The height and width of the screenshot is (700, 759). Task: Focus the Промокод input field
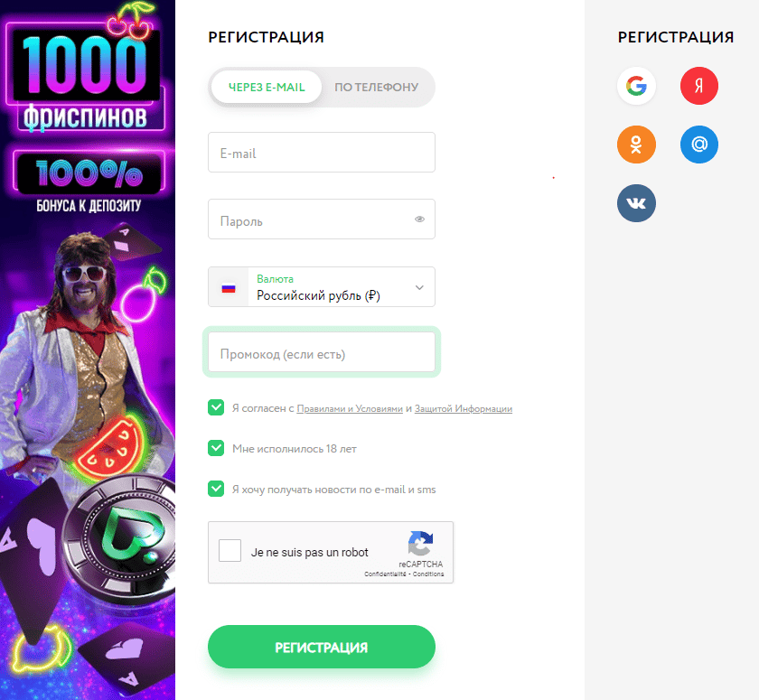click(322, 352)
